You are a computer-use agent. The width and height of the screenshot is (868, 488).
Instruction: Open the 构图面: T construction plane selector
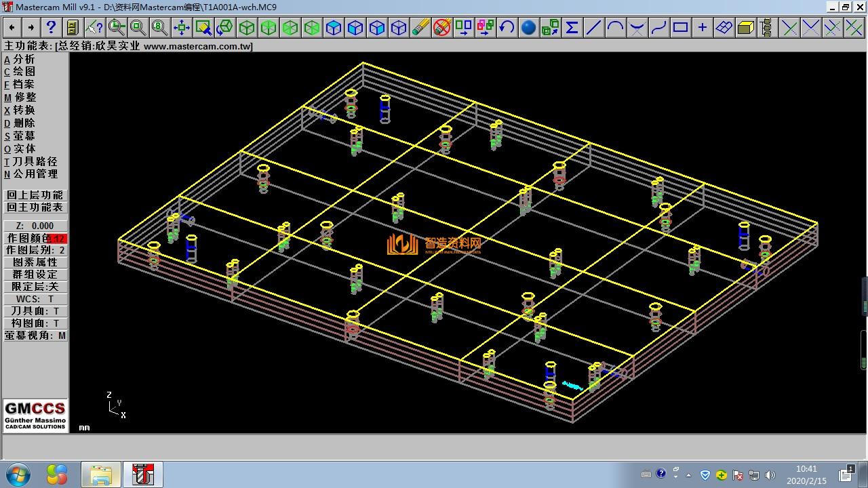tap(35, 323)
